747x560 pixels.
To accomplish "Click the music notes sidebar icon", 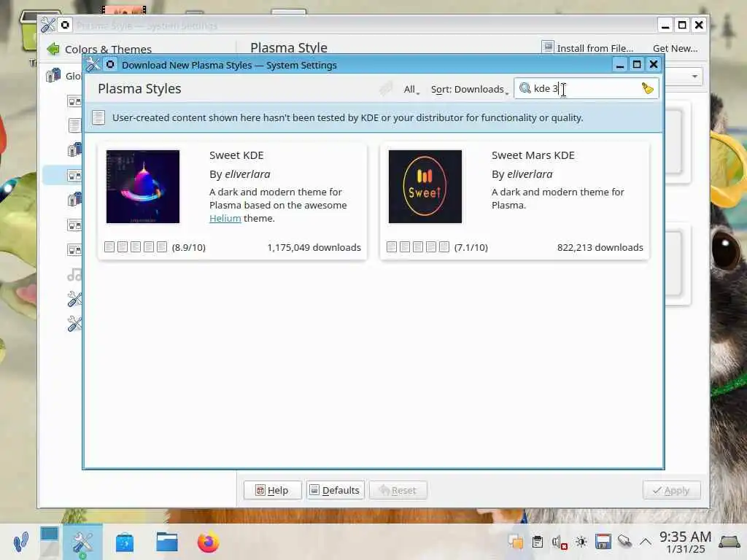I will tap(74, 275).
